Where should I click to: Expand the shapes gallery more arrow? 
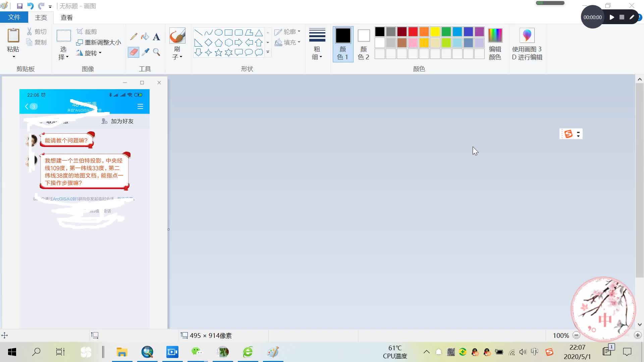click(268, 52)
